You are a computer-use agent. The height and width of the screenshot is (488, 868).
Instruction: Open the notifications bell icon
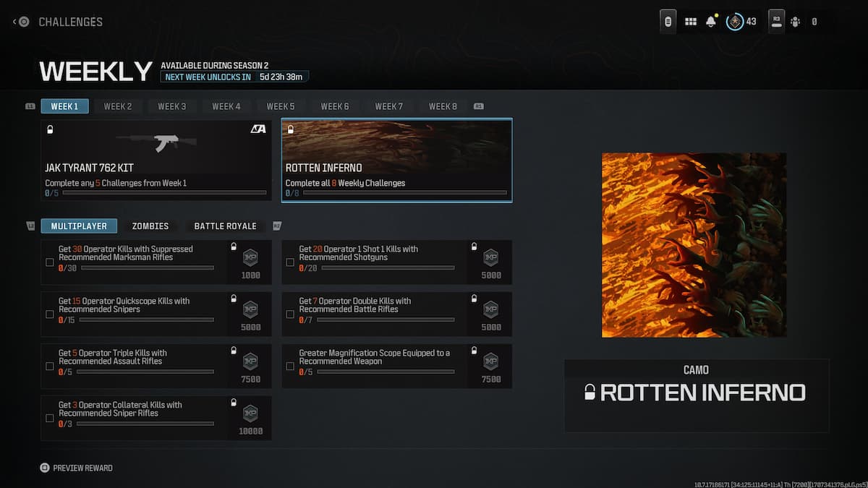(x=711, y=22)
